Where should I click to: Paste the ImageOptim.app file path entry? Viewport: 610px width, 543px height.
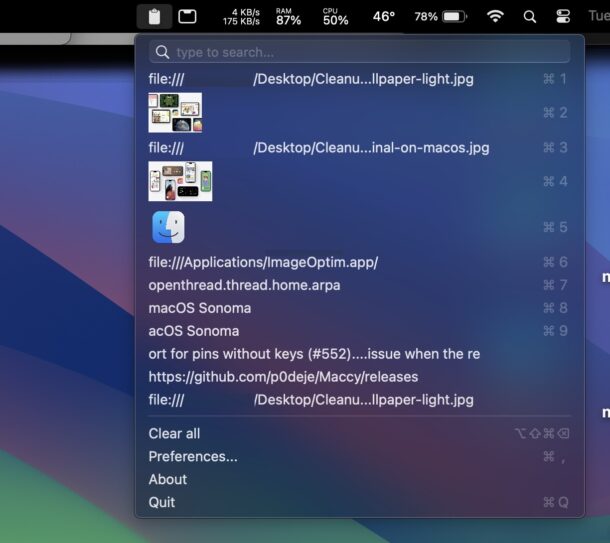pos(263,262)
